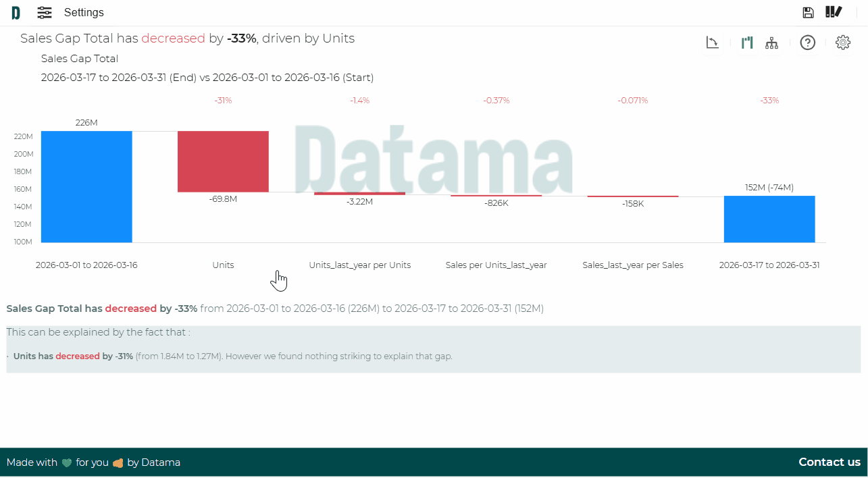Click the 226M value label
868x478 pixels.
tap(86, 123)
